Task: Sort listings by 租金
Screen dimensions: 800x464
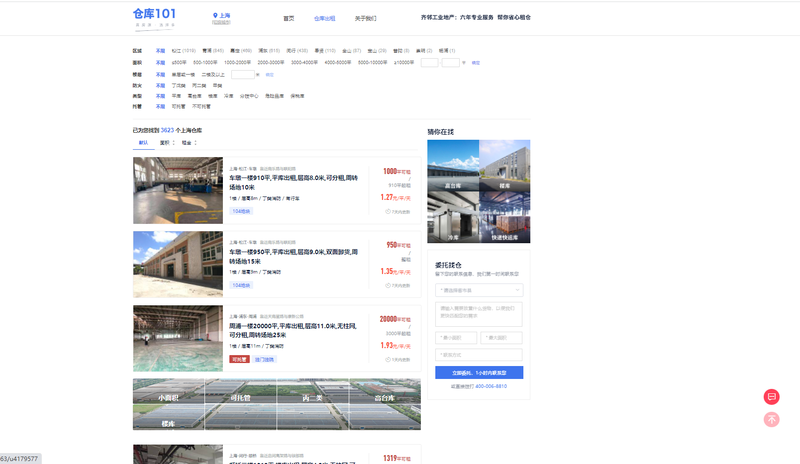Action: pyautogui.click(x=189, y=143)
